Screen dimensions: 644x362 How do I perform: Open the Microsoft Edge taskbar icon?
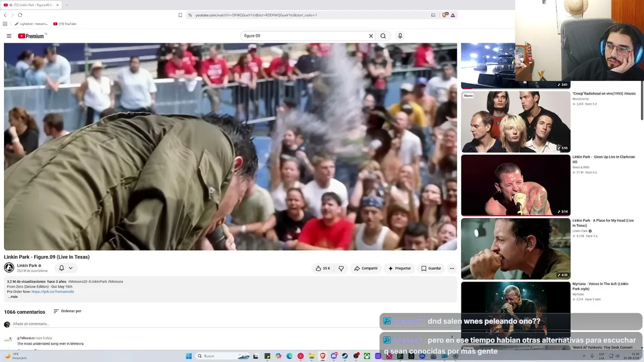(289, 356)
